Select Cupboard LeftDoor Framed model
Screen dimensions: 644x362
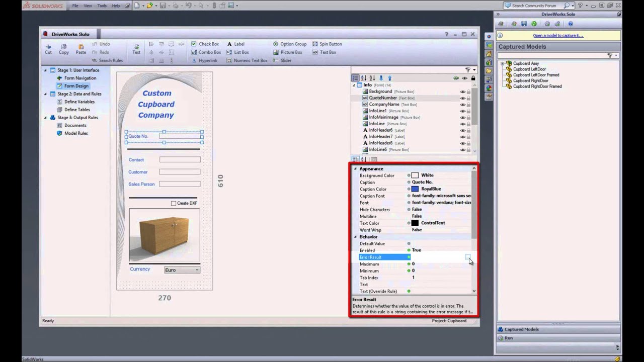click(x=536, y=75)
